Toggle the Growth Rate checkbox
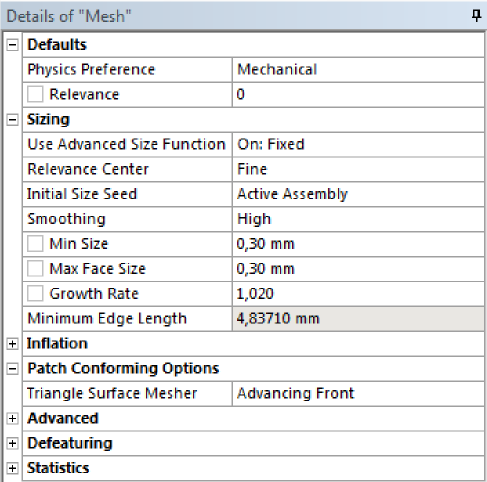487x482 pixels. pyautogui.click(x=35, y=294)
